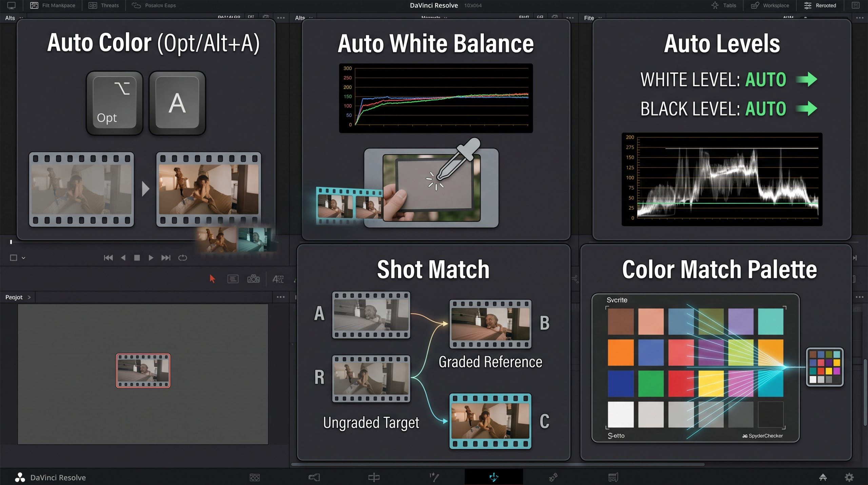Open the Workspace menu item
Screen dimensions: 868x485
(770, 5)
